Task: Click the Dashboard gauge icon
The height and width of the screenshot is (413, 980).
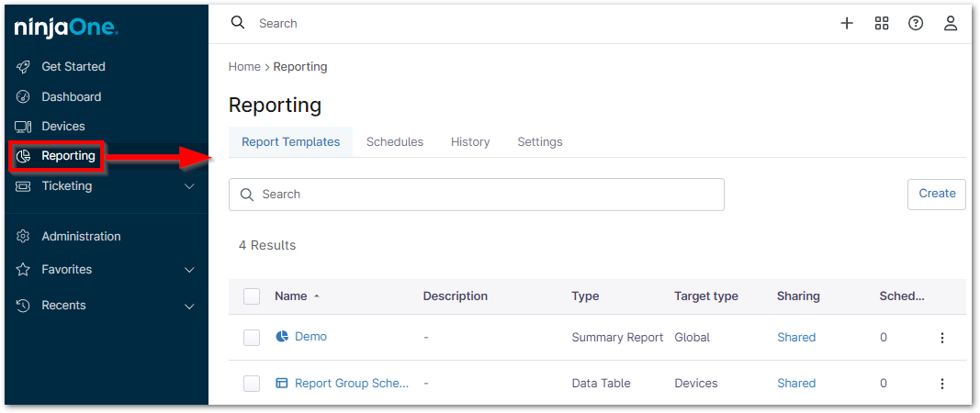Action: 23,97
